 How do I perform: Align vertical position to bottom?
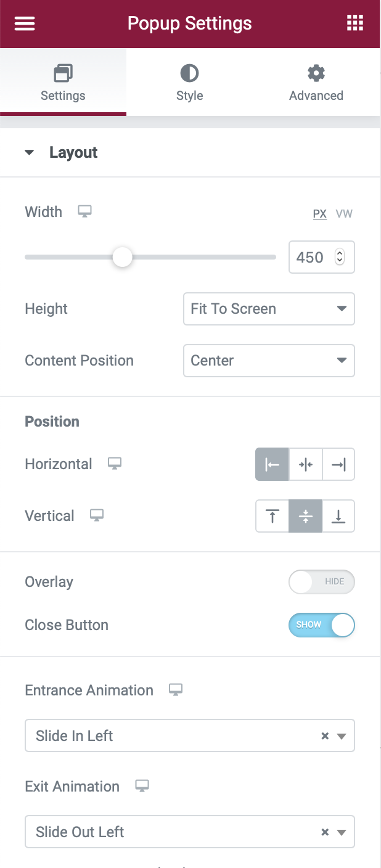(338, 516)
